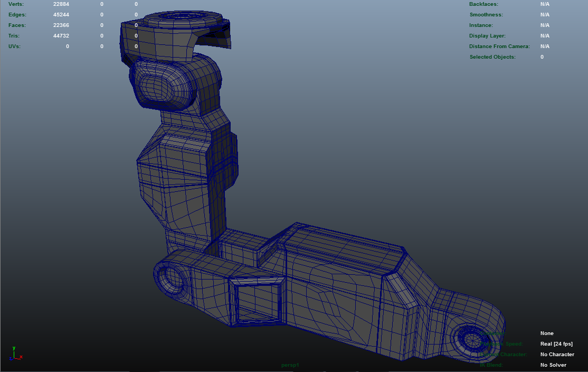
Task: Click the 'Playback Speed:' HUD label
Action: (x=501, y=344)
